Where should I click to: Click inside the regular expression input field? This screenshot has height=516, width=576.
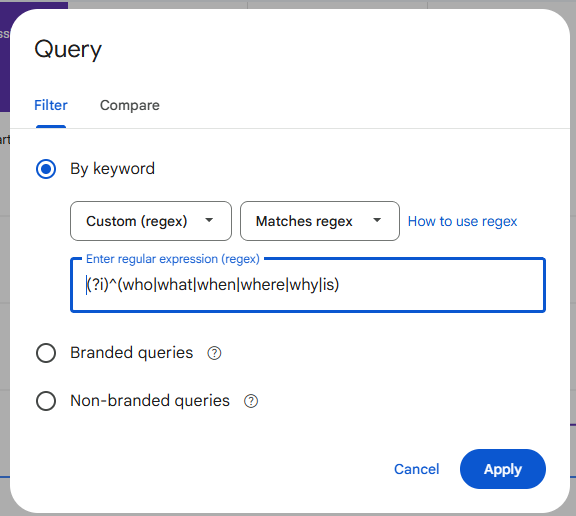[308, 285]
